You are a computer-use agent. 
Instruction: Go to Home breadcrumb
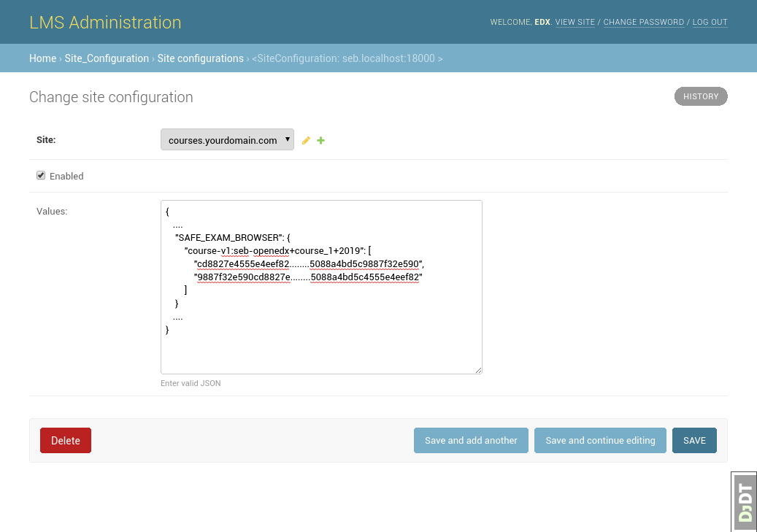tap(42, 58)
